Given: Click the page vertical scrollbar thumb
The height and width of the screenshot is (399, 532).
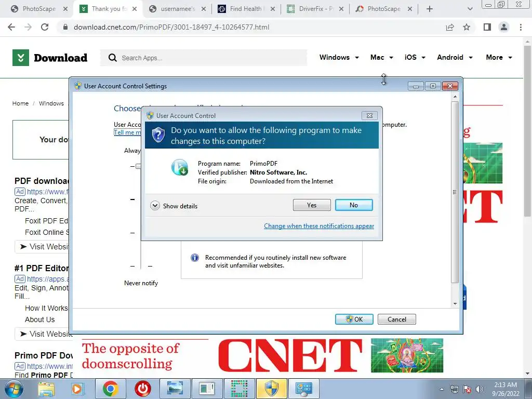Looking at the screenshot, I should (x=528, y=130).
